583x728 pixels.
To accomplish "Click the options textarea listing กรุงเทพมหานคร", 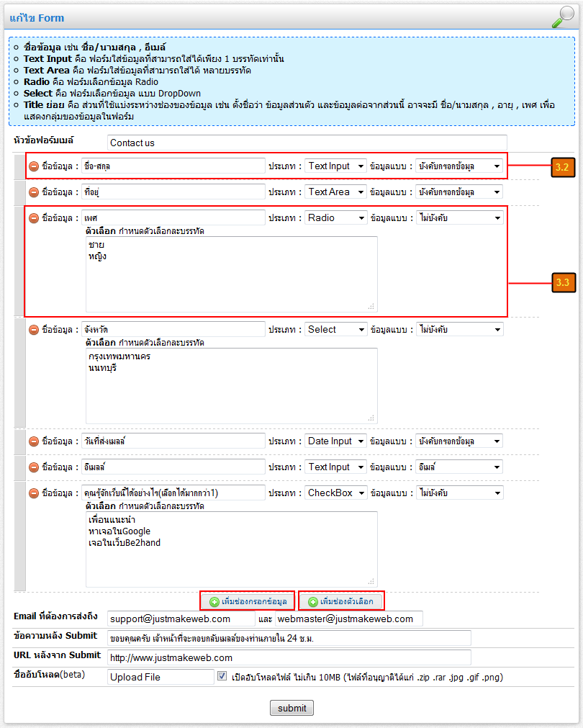I will coord(231,386).
